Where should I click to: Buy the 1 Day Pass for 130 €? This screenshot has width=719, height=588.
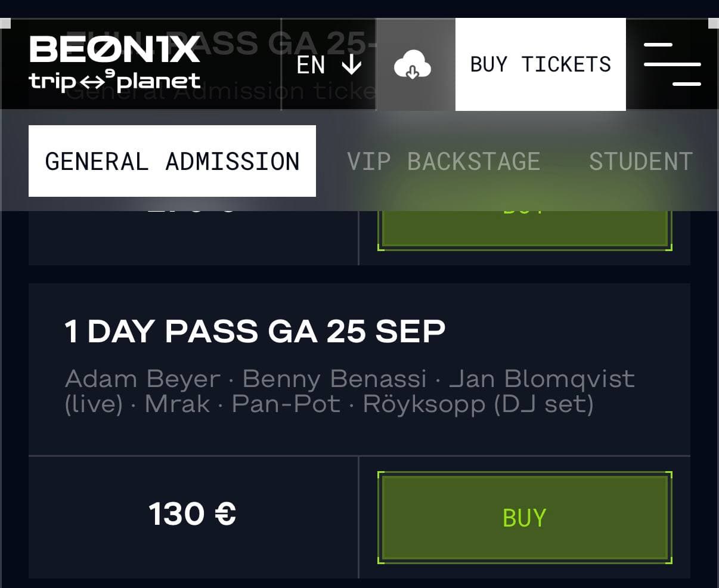point(525,518)
